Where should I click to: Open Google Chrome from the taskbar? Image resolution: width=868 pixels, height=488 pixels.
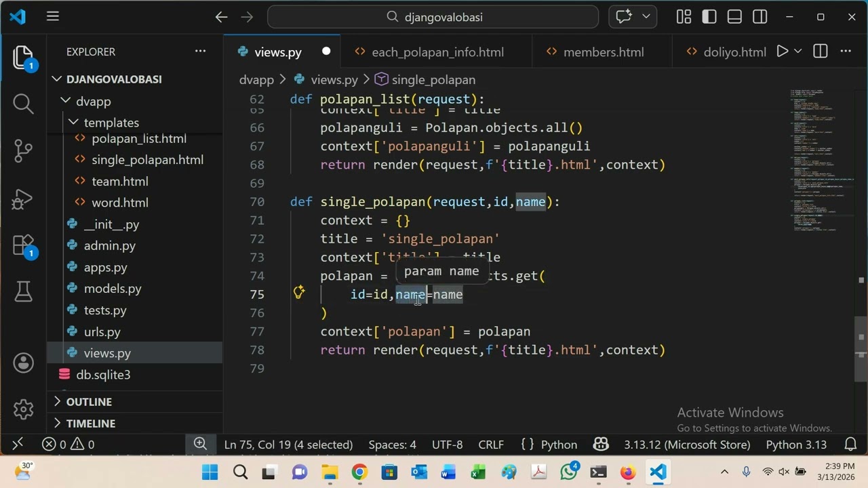(359, 472)
